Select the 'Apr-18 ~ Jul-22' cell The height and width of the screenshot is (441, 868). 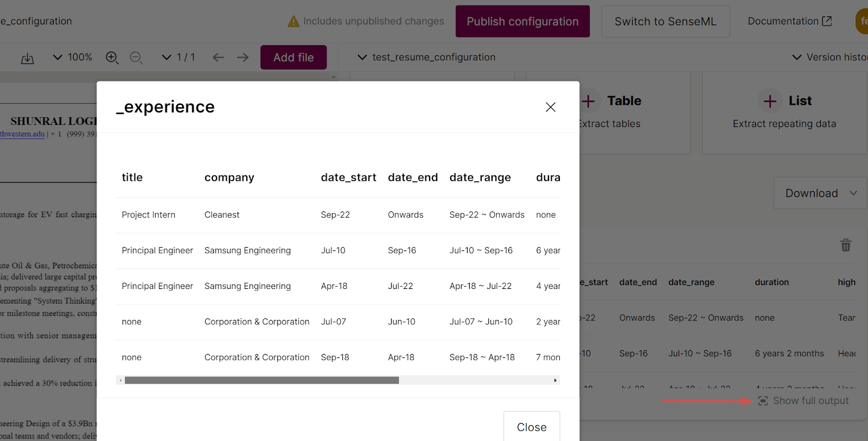pos(480,286)
